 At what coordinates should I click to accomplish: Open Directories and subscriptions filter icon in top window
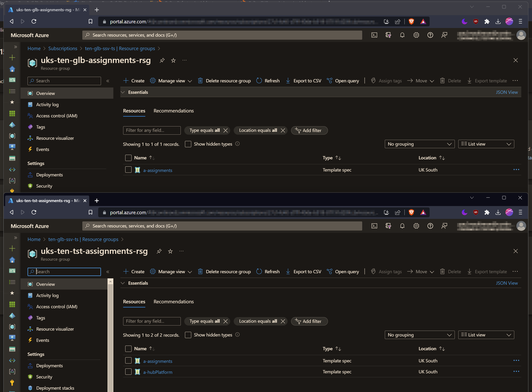pos(388,35)
